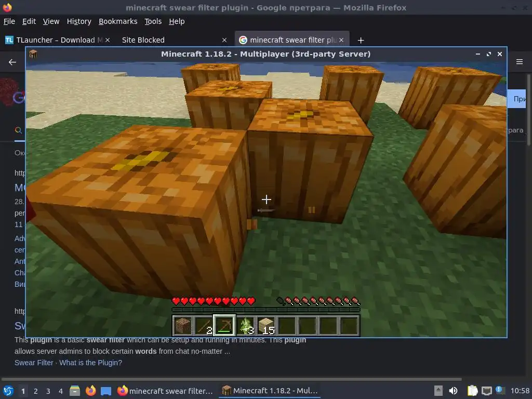The image size is (532, 399).
Task: Select the sticks hotbar slot showing 2
Action: click(204, 325)
